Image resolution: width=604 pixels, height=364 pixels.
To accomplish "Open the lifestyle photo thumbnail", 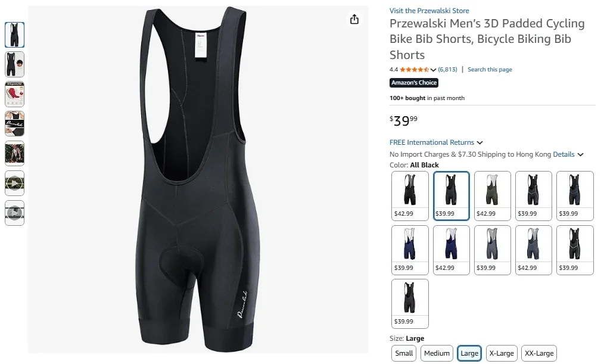I will pyautogui.click(x=14, y=153).
